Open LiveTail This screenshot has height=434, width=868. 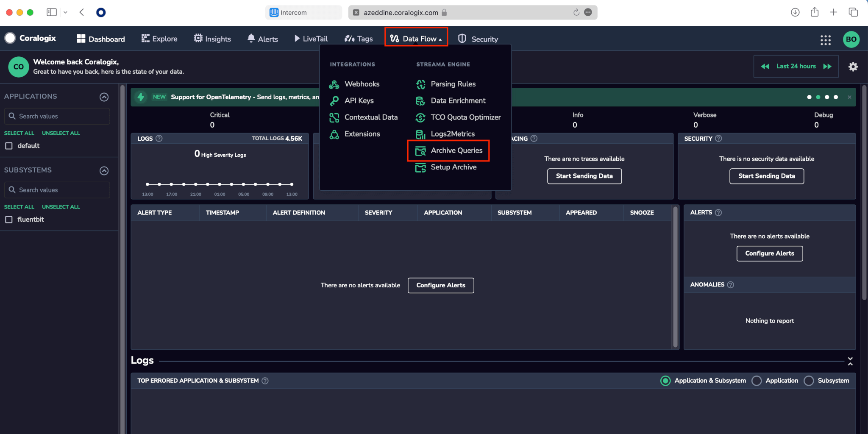coord(311,39)
